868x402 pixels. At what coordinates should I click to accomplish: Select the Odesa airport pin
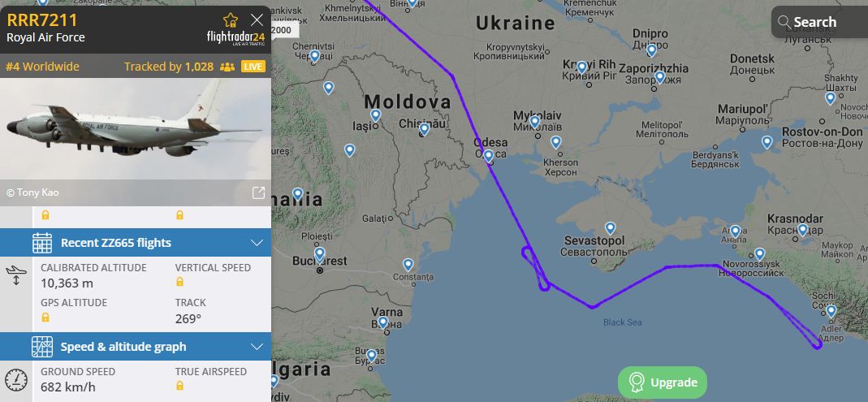[488, 156]
